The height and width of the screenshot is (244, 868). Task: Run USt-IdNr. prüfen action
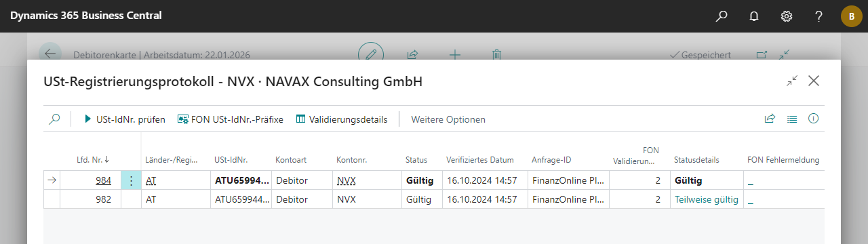coord(125,119)
